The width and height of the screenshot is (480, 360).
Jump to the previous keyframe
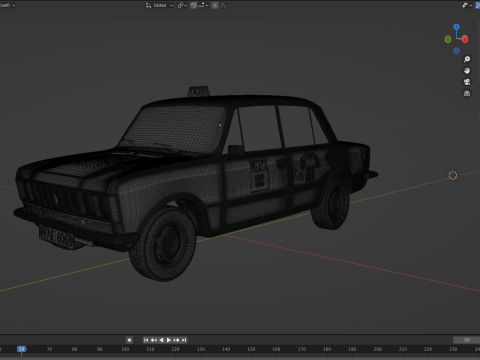tap(154, 340)
